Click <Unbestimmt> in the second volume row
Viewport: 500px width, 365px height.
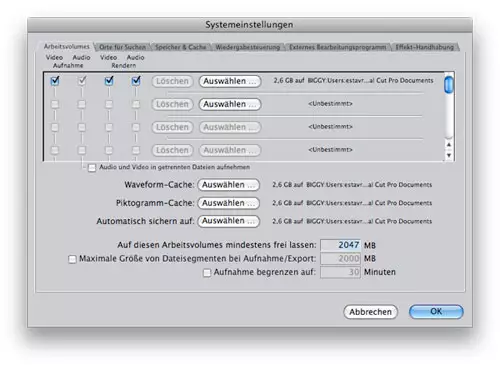pos(330,104)
